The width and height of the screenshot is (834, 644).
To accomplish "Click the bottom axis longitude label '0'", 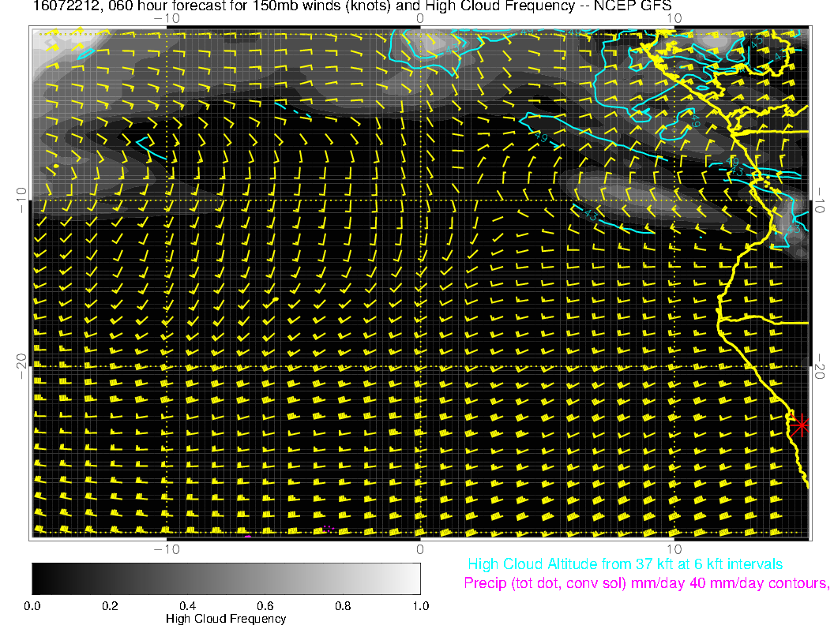I will pyautogui.click(x=420, y=549).
